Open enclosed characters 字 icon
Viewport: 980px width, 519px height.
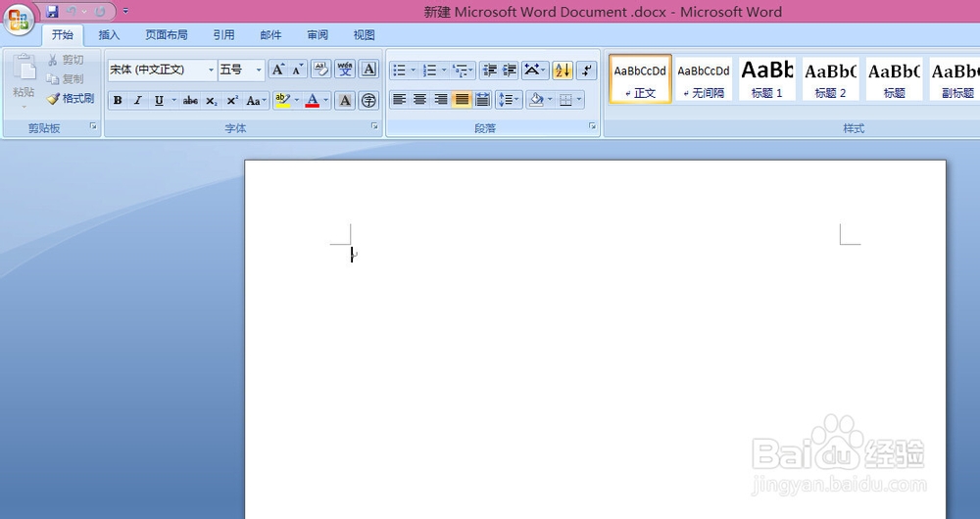(x=369, y=100)
